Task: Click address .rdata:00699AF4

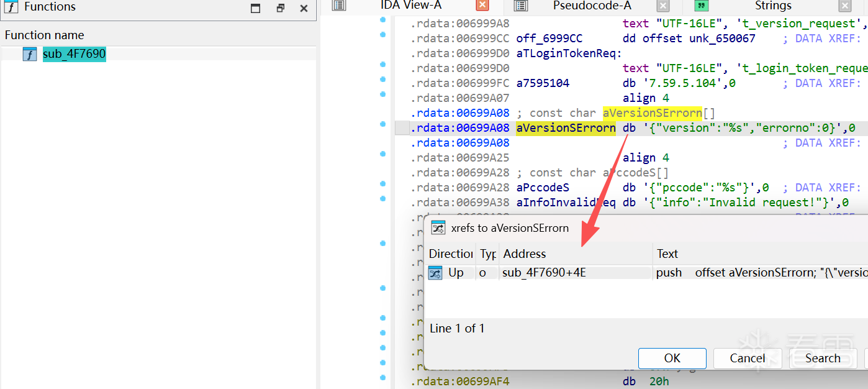Action: coord(460,382)
